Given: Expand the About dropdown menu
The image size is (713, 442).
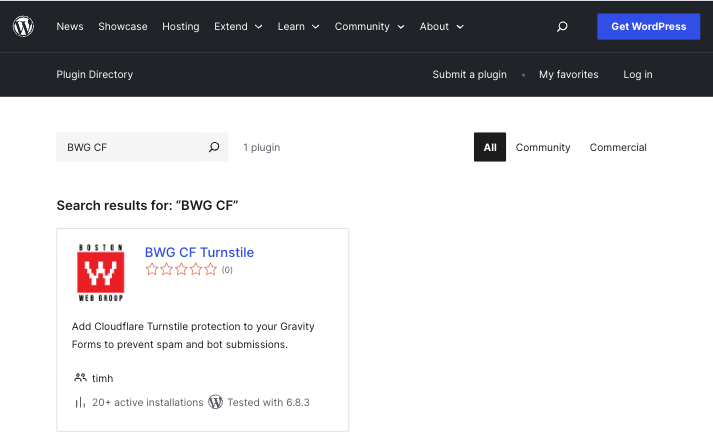Looking at the screenshot, I should 441,27.
